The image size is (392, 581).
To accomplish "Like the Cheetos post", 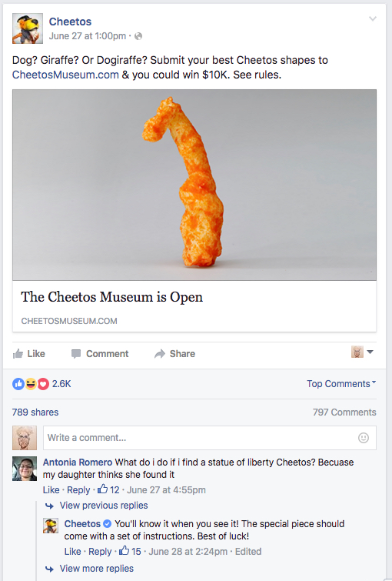I will click(29, 354).
